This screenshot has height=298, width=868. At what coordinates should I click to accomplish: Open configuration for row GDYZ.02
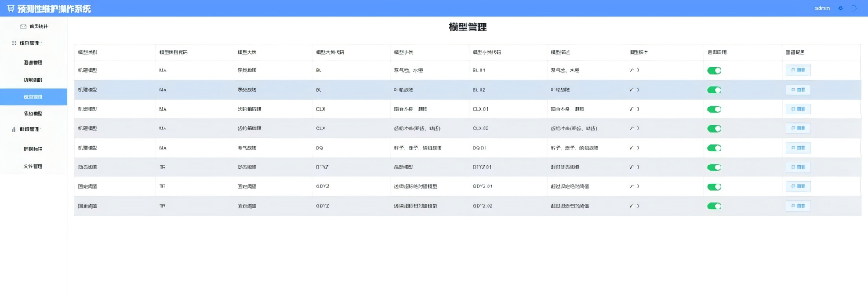[797, 206]
